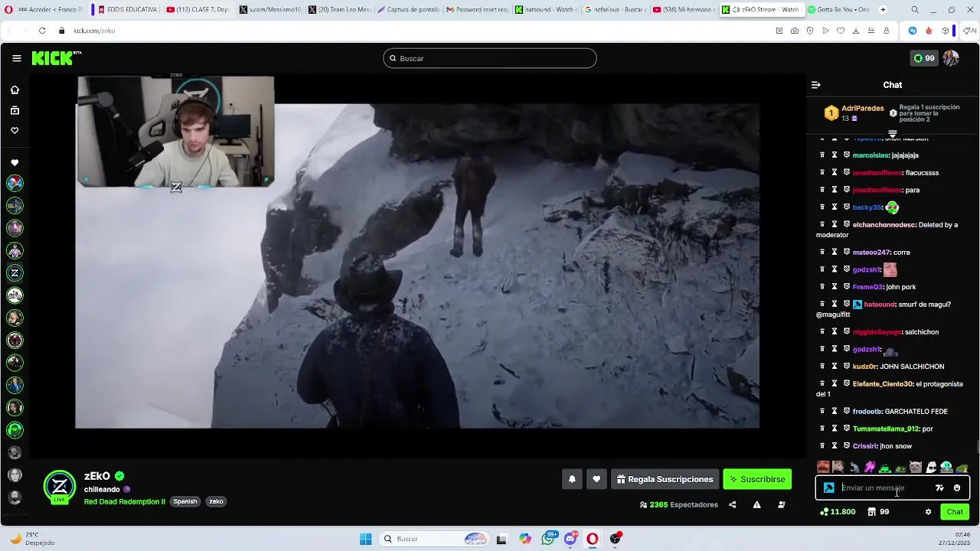Viewport: 980px width, 551px height.
Task: Open a new browser tab with plus
Action: tap(883, 10)
